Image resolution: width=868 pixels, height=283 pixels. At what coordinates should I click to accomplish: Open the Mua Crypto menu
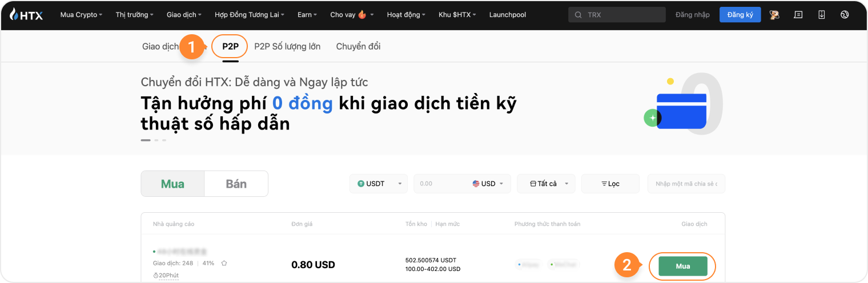coord(81,15)
